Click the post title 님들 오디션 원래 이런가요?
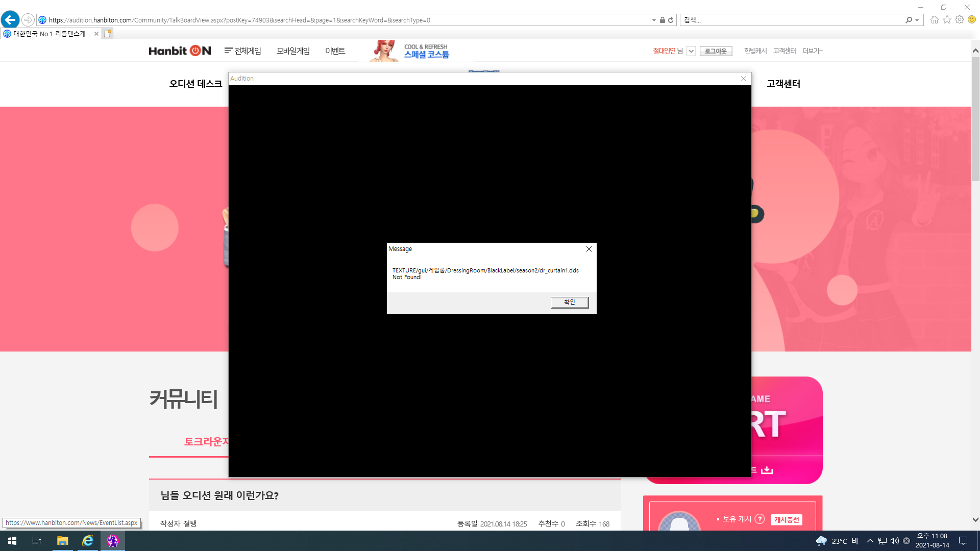Screen dimensions: 980x551 pos(219,495)
